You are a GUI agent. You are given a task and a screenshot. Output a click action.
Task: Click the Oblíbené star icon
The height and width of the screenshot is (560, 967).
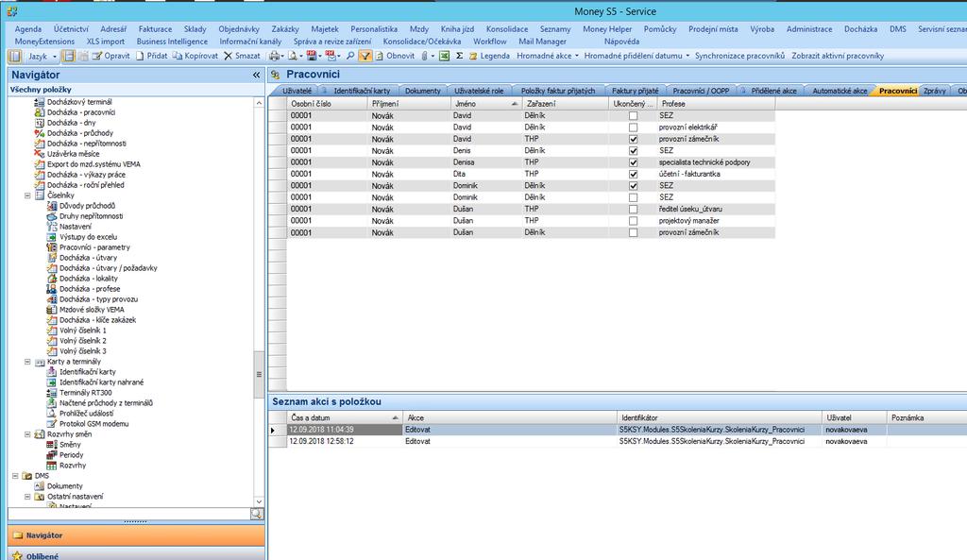pos(17,555)
